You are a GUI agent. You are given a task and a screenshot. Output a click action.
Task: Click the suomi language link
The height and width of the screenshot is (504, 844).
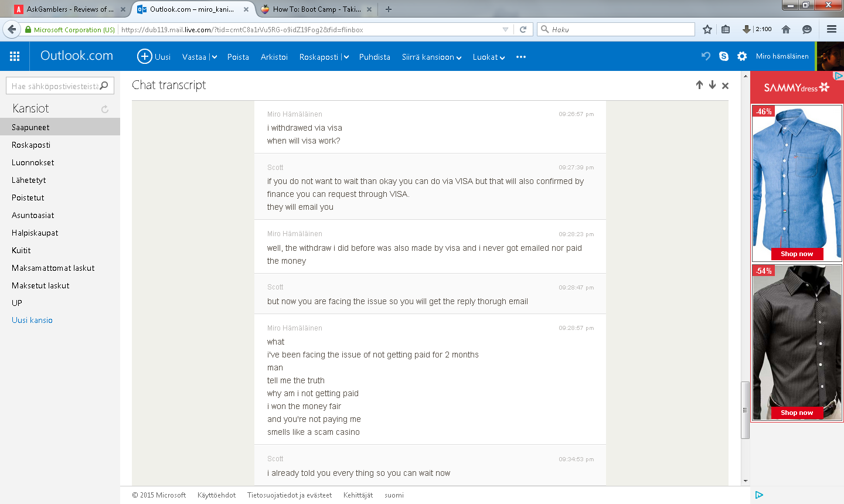click(394, 495)
